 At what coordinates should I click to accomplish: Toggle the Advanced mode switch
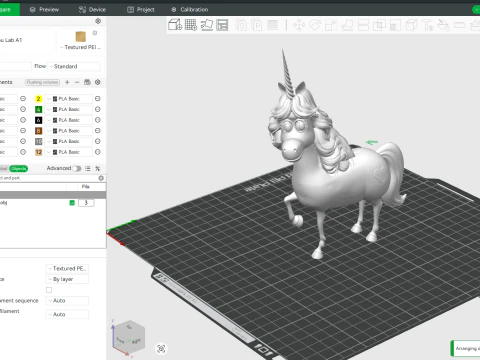click(77, 168)
